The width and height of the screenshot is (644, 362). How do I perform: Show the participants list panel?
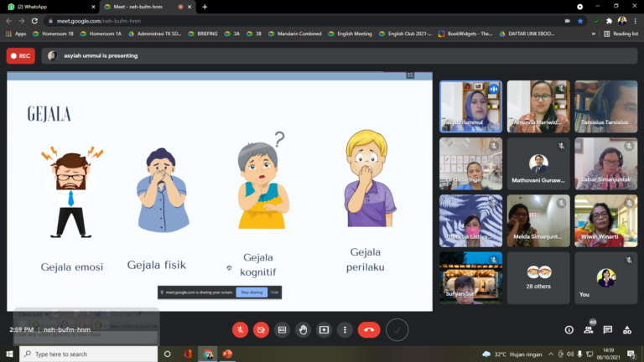(589, 330)
